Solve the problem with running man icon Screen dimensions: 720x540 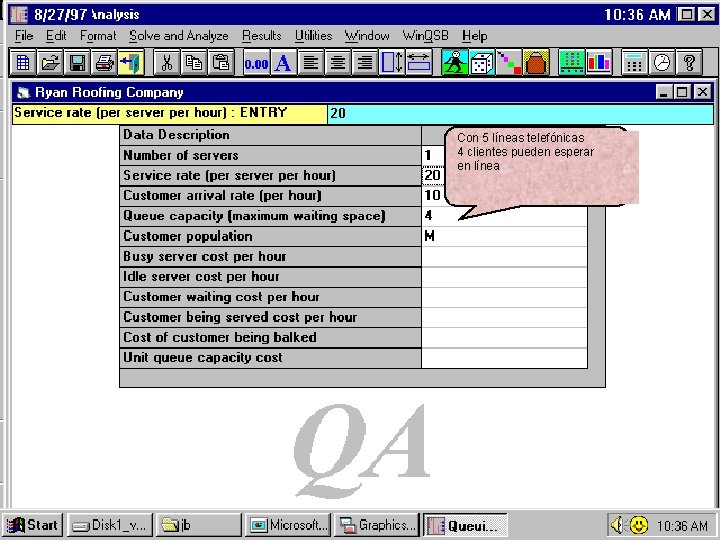(455, 62)
